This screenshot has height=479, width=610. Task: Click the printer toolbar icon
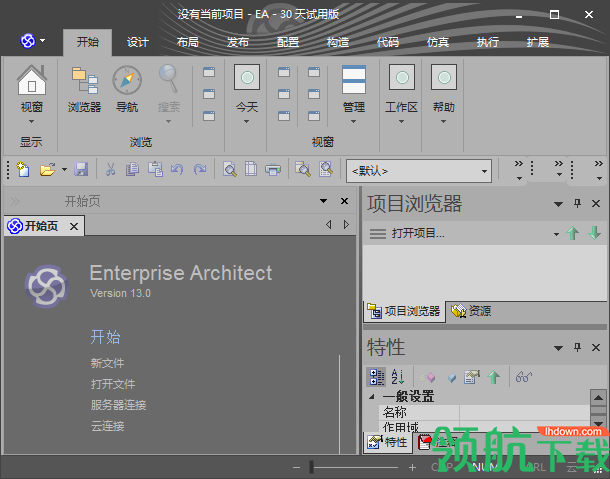[273, 170]
